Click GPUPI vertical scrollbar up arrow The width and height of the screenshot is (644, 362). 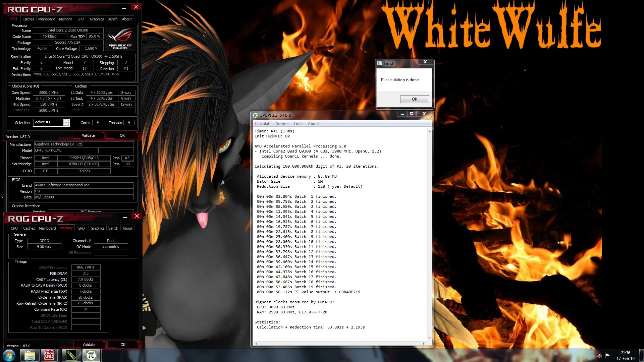429,131
